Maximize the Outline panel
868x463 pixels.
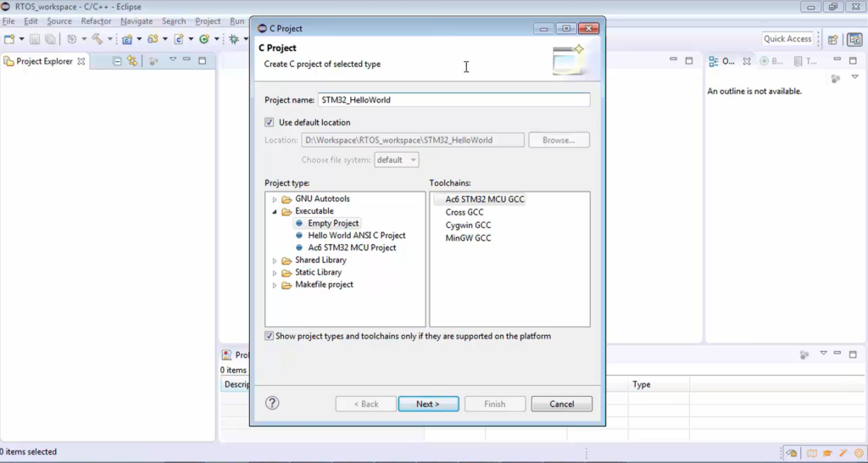[853, 60]
